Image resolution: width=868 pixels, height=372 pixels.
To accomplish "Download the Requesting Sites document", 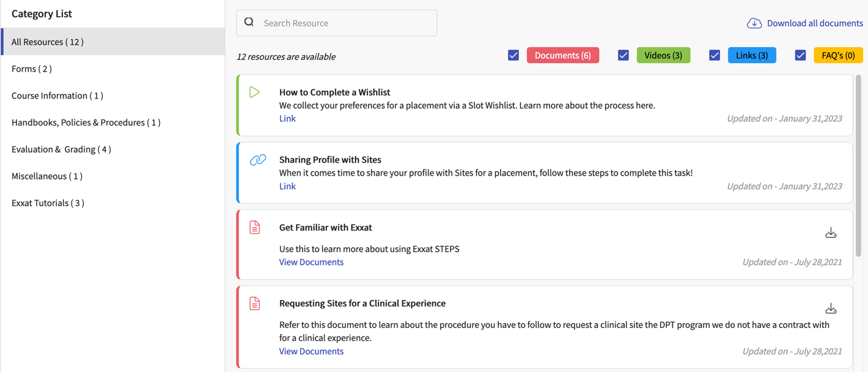I will tap(831, 308).
